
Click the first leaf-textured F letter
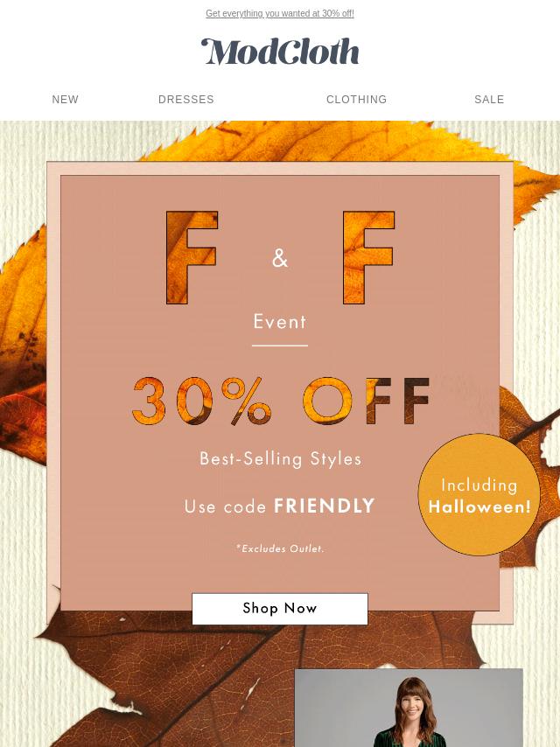(192, 257)
